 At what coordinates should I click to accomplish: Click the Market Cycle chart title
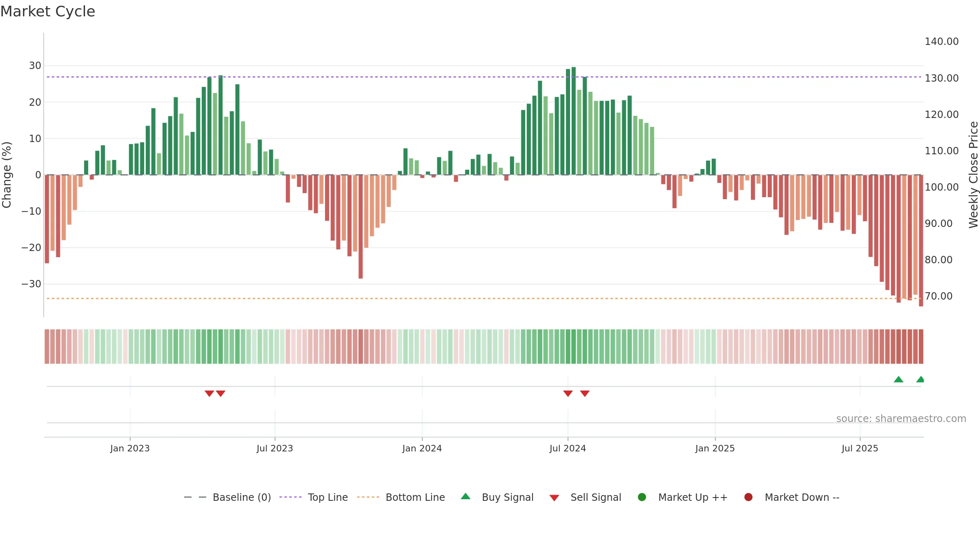(x=48, y=11)
